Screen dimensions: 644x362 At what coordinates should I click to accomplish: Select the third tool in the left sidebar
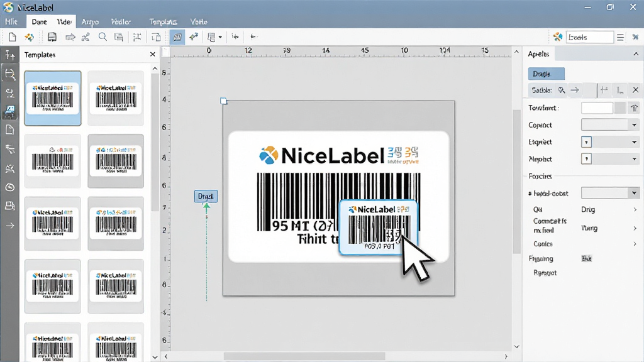click(10, 93)
